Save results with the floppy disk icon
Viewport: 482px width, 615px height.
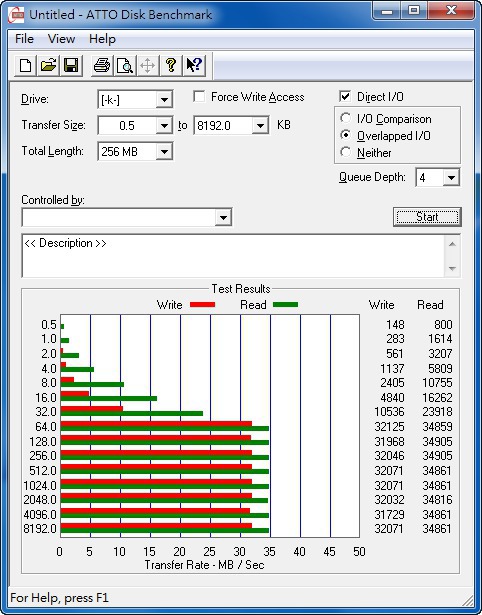(x=71, y=65)
